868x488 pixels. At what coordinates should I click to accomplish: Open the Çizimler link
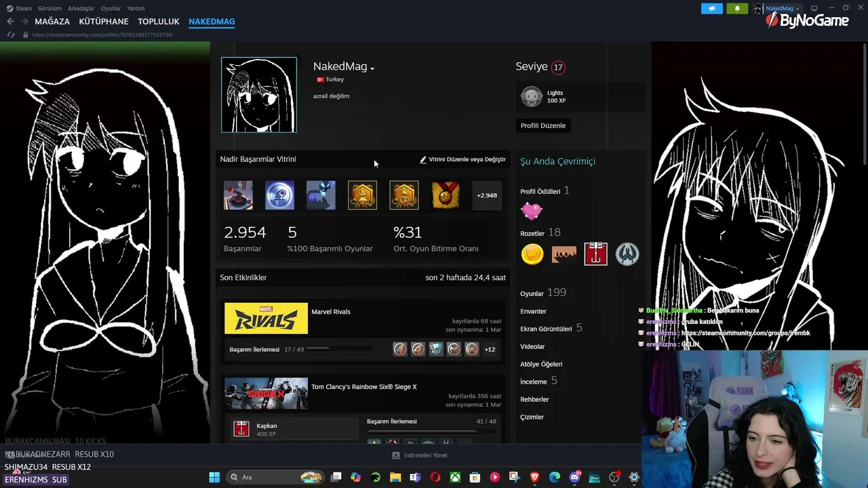click(532, 417)
